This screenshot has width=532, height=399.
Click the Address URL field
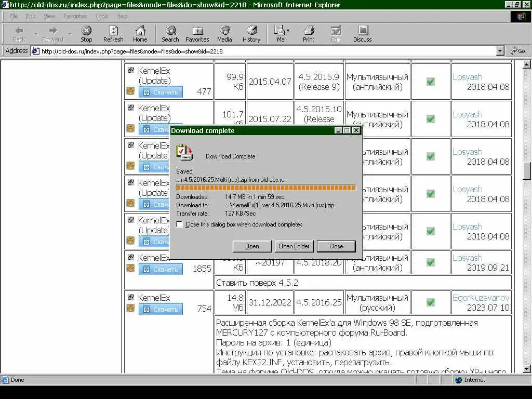268,51
